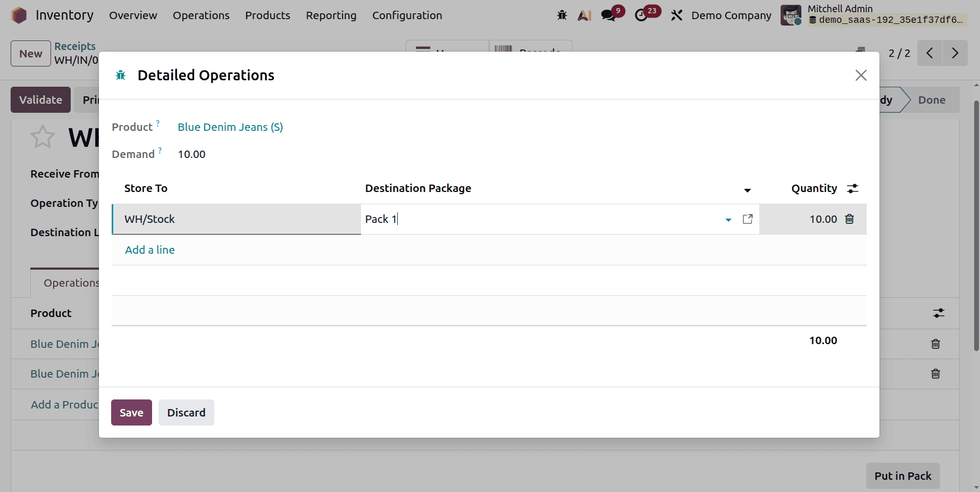Save the detailed operations
Image resolution: width=980 pixels, height=492 pixels.
click(131, 412)
